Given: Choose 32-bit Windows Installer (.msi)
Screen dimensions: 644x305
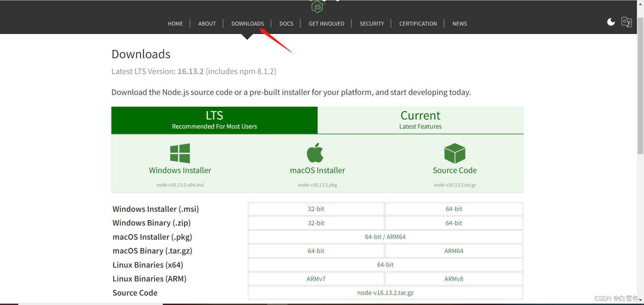Looking at the screenshot, I should point(316,209).
